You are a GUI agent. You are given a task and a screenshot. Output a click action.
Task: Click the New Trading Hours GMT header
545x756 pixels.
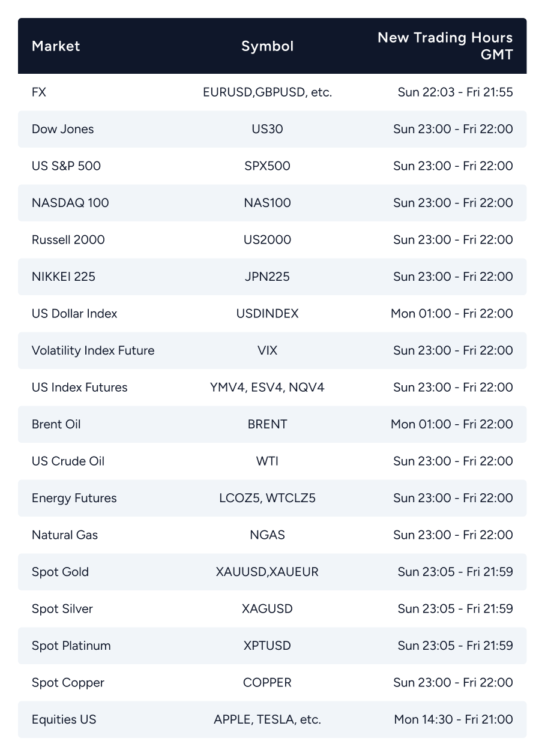445,46
